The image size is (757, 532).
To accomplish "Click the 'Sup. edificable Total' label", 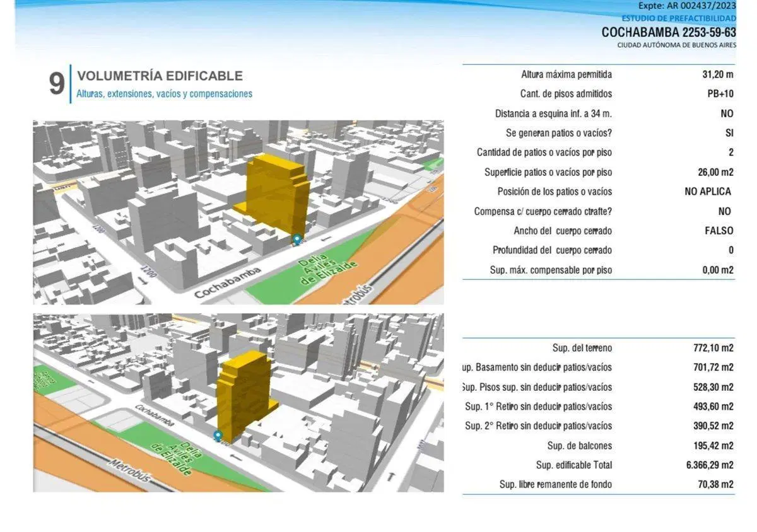I will [574, 465].
